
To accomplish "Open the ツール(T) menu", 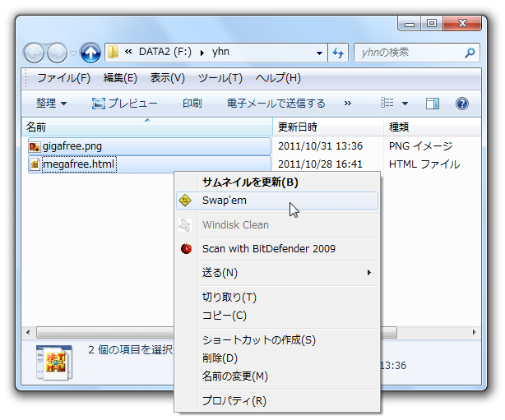I will [220, 78].
